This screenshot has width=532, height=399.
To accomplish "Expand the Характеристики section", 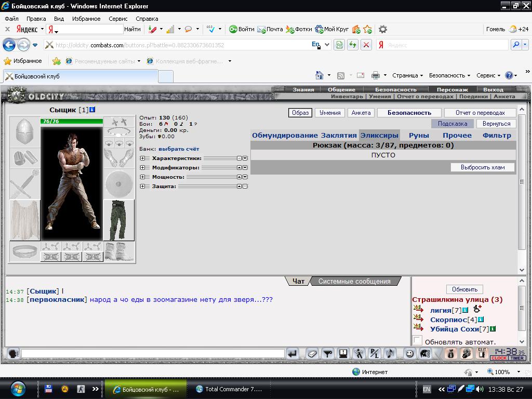I will pos(142,158).
